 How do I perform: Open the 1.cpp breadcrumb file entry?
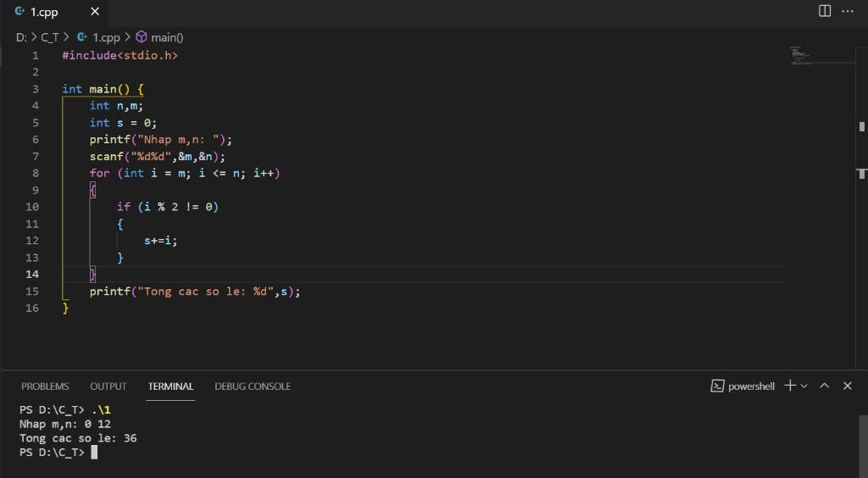coord(106,37)
